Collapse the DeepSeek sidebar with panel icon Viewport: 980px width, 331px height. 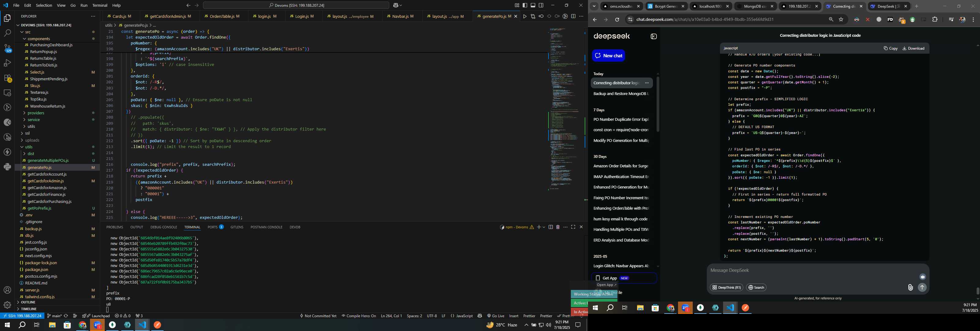pos(654,36)
